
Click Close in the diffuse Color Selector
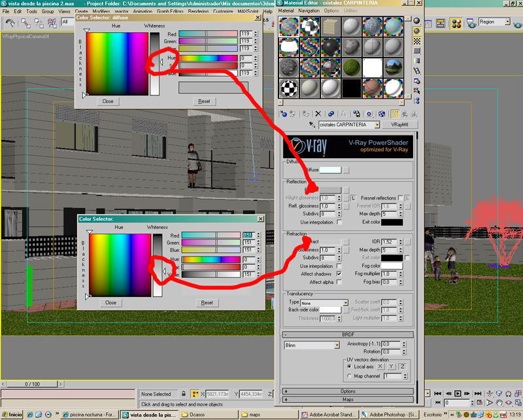(108, 101)
